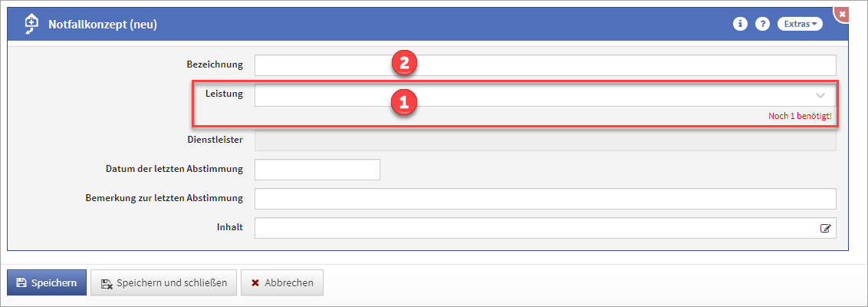
Task: Click the 'Noch 1 benötigt!' validation message
Action: [x=800, y=116]
